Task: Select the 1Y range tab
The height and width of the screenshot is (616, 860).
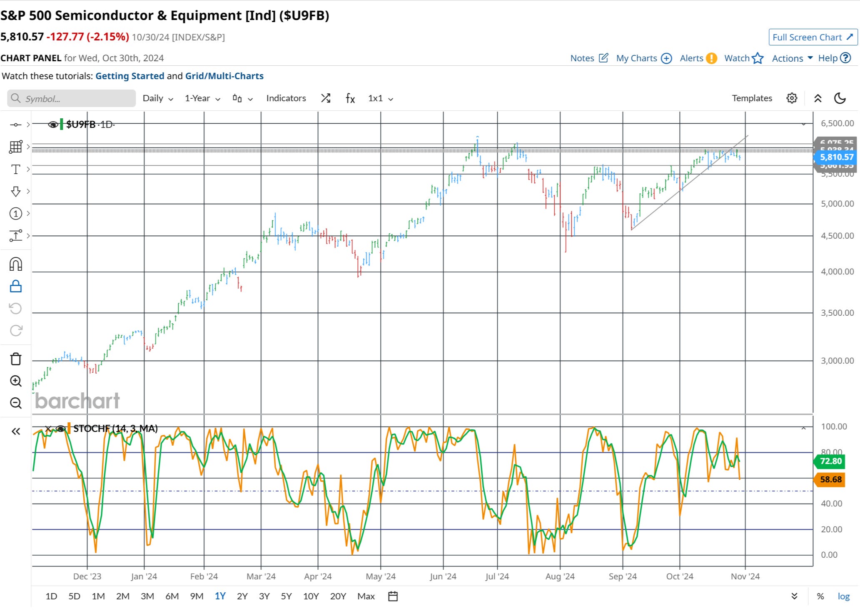Action: (x=220, y=596)
